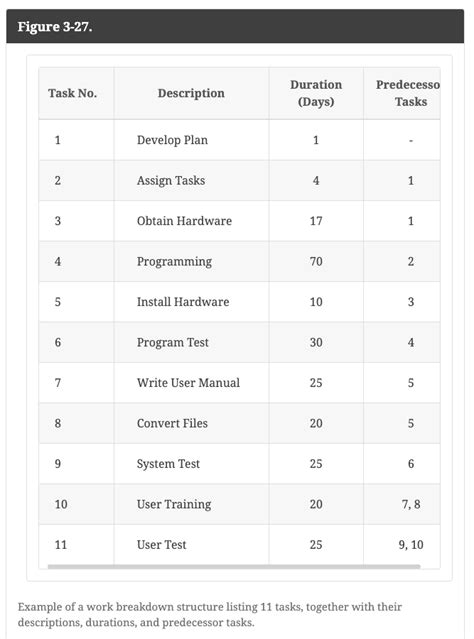This screenshot has height=639, width=474.
Task: Select the Obtain Hardware row
Action: coord(239,221)
